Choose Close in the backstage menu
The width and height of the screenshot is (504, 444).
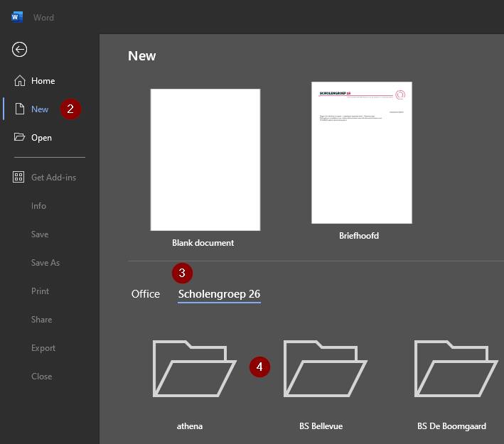point(41,377)
